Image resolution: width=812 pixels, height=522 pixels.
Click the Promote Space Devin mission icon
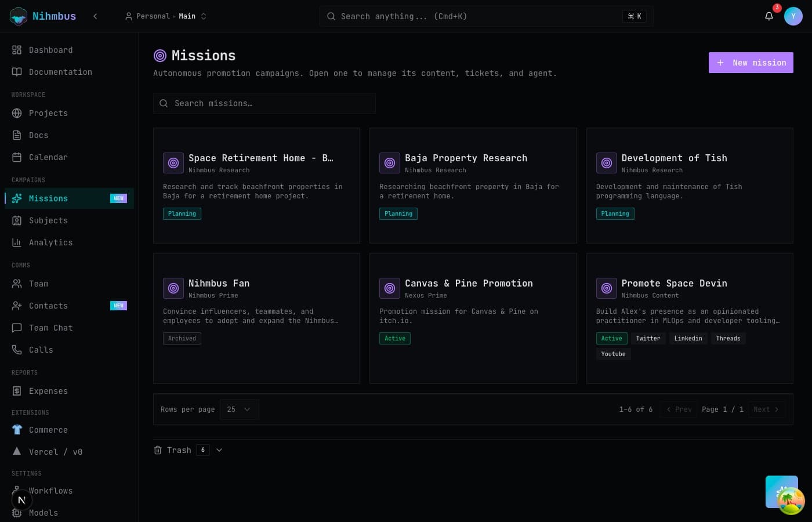(607, 288)
